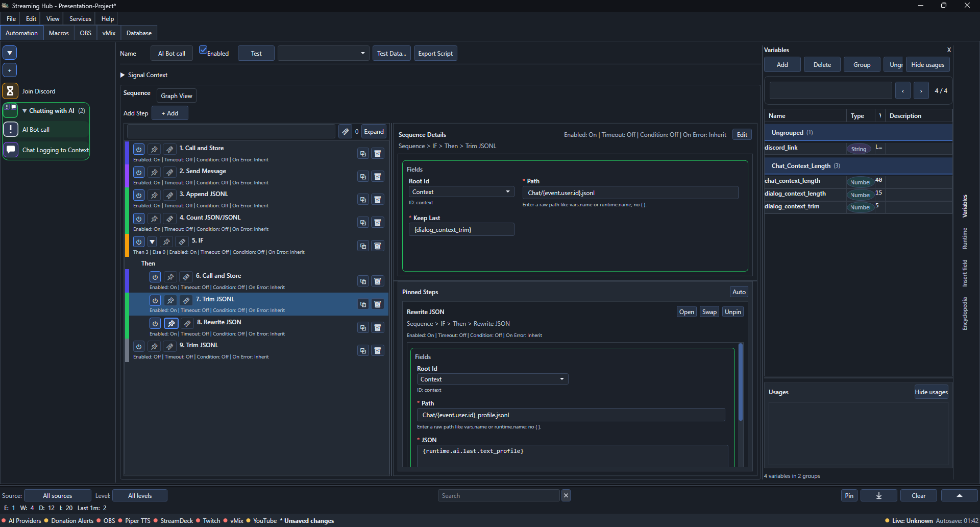Delete the 9. Trim JSONL step
The height and width of the screenshot is (527, 980).
[x=378, y=351]
